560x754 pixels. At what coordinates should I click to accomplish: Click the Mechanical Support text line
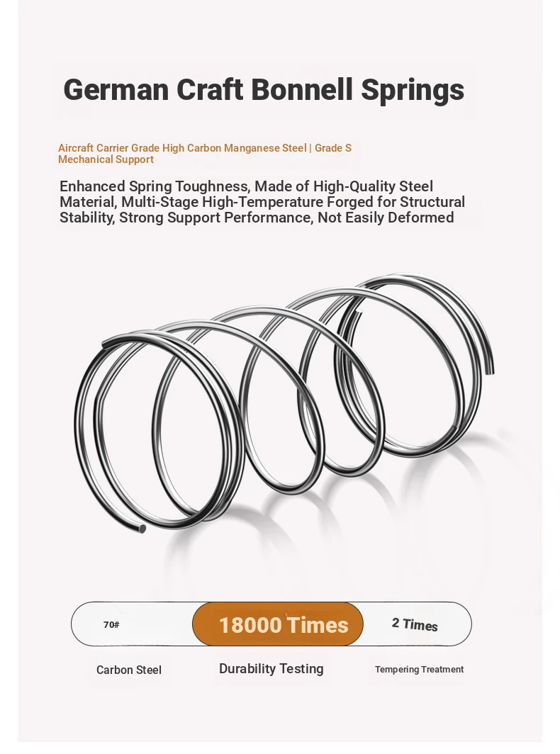[x=106, y=159]
